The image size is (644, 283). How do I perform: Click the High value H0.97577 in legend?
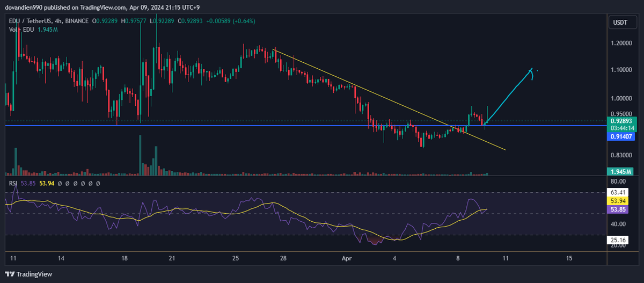tap(135, 21)
